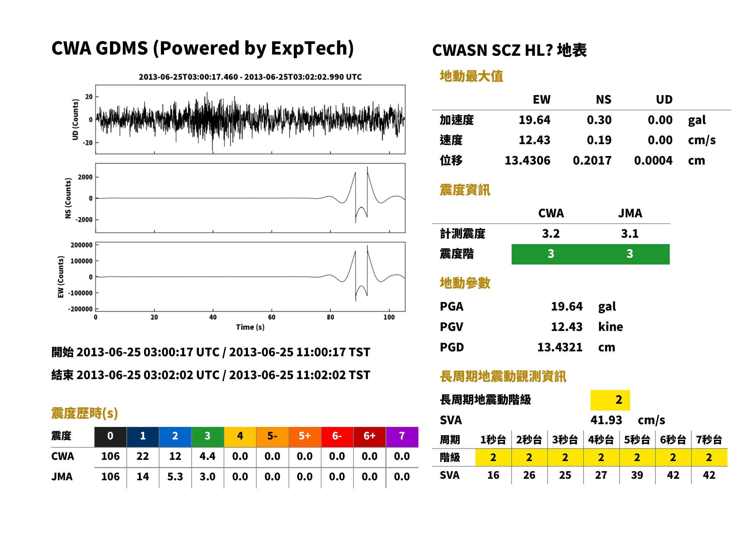Image resolution: width=756 pixels, height=540 pixels.
Task: Click the PGA value 19.64 gal
Action: tap(584, 307)
